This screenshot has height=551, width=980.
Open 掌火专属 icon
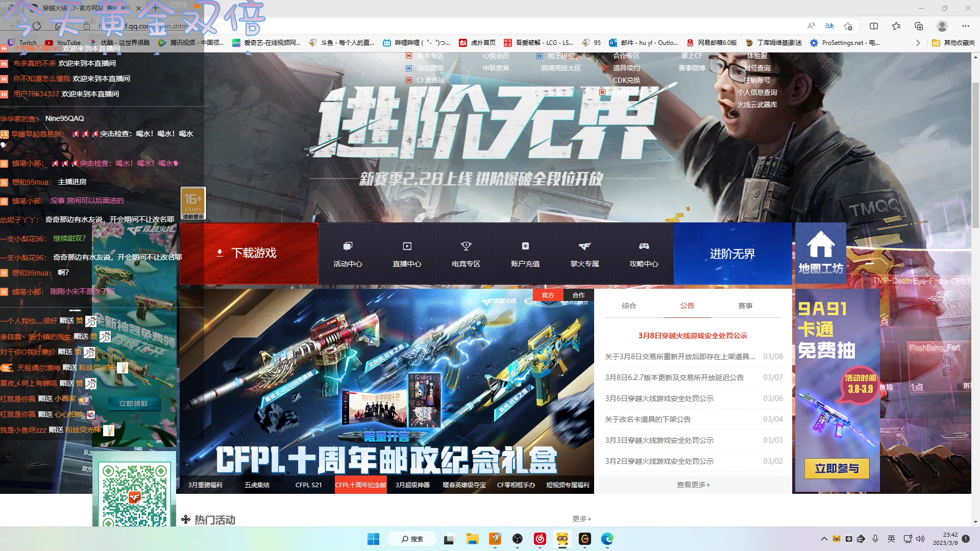point(584,254)
